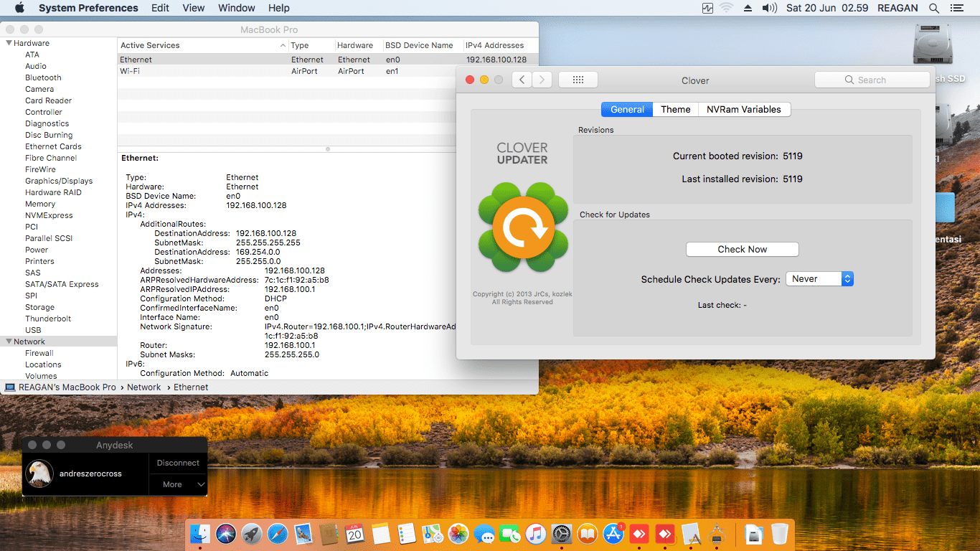
Task: Open iTunes from the Dock
Action: coord(535,534)
